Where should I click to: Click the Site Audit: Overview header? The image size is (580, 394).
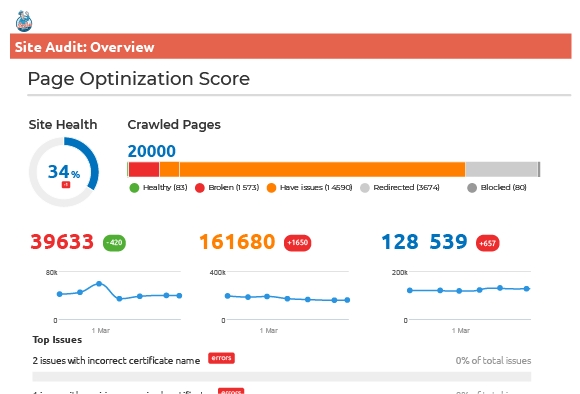click(290, 47)
